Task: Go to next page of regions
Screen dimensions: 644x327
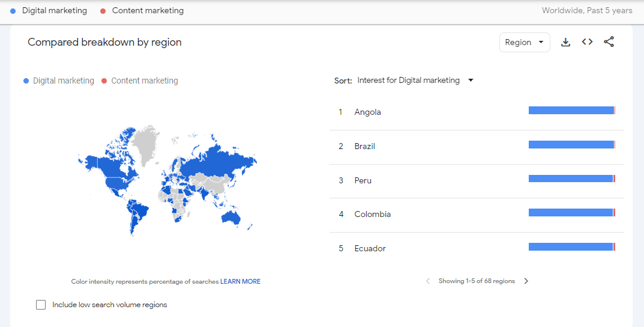Action: (526, 281)
